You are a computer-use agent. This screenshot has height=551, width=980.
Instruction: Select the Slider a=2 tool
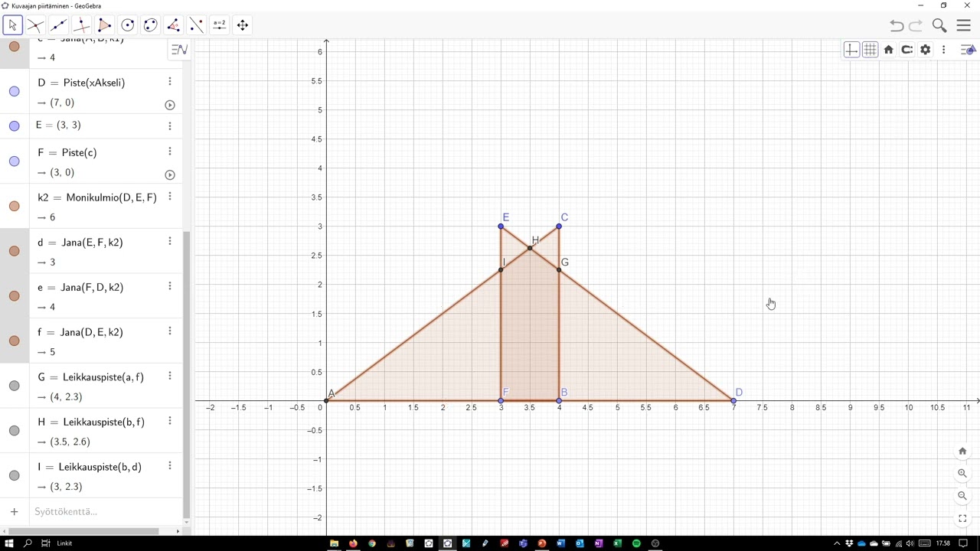tap(220, 25)
